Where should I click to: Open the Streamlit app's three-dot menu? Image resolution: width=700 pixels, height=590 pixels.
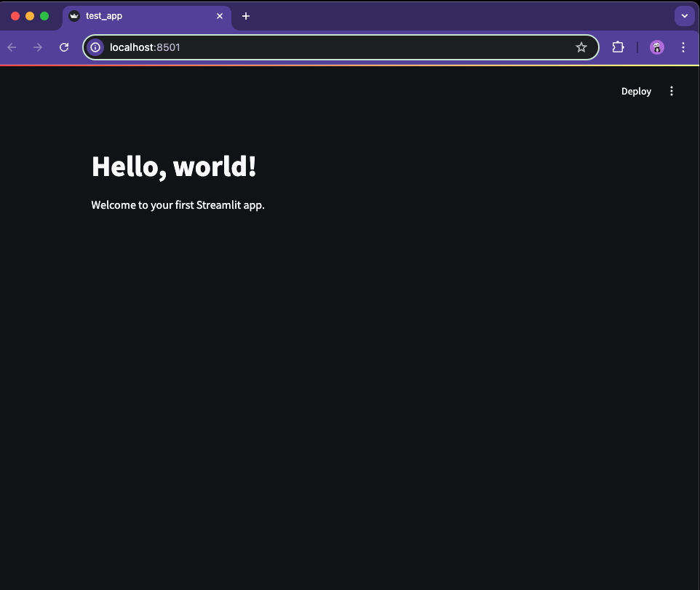point(672,92)
